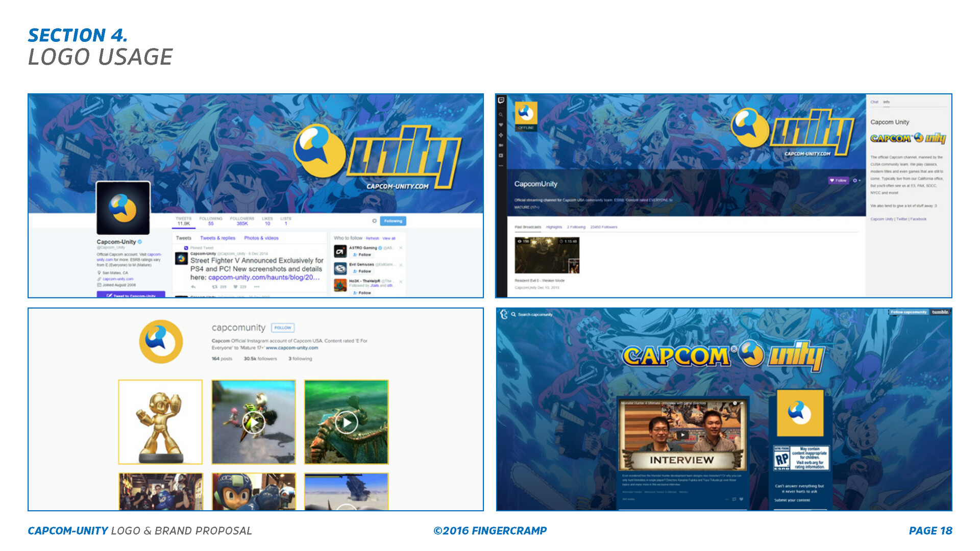980x551 pixels.
Task: Toggle the Twitter Following button
Action: pyautogui.click(x=393, y=221)
